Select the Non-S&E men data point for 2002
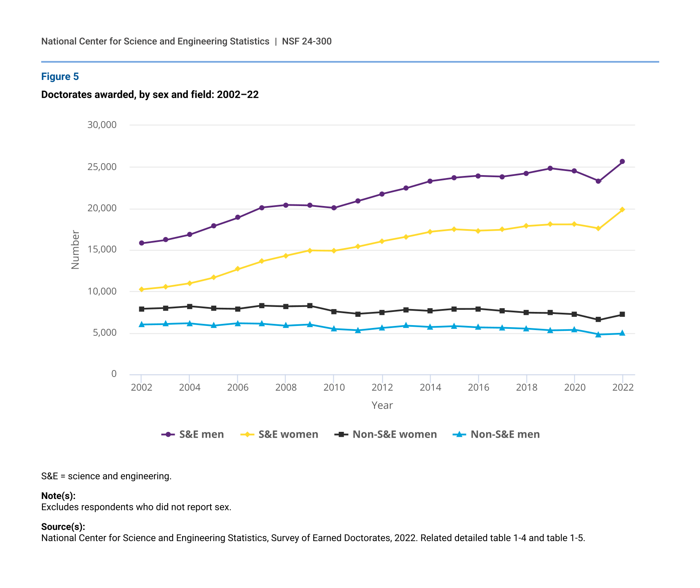This screenshot has height=588, width=700. [x=141, y=325]
